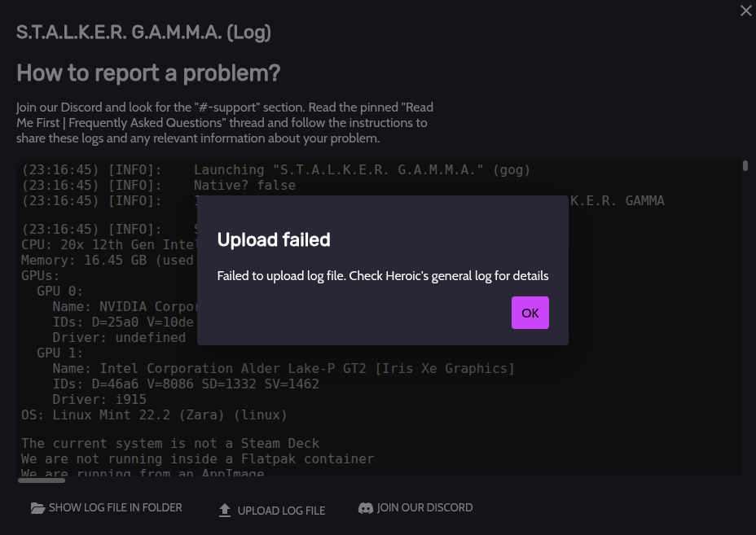Click the dialog title "S.T.A.L.K.E.R. G.A.M.M.A. (Log)"
Screen dimensions: 756x535
click(143, 32)
